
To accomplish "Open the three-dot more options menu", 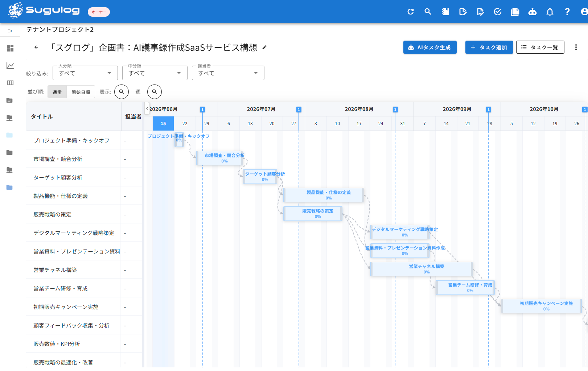I will (576, 47).
